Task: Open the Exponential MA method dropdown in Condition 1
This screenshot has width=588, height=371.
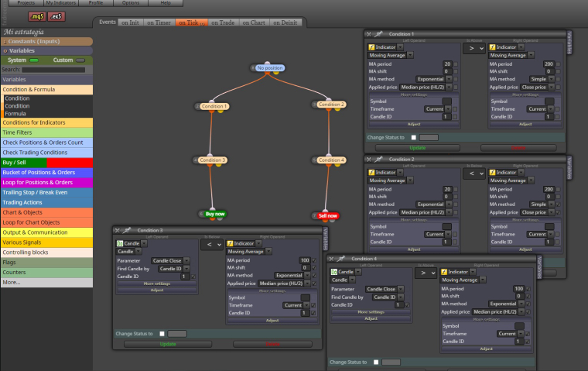Action: pyautogui.click(x=434, y=79)
